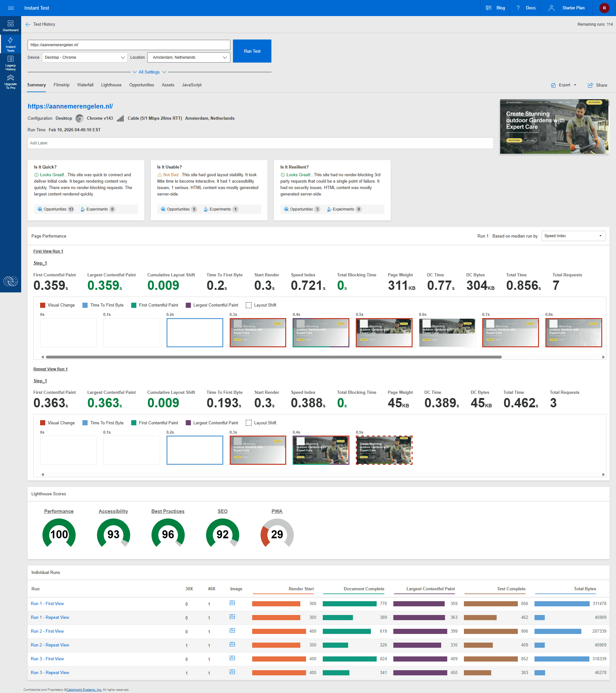Switch to the Lighthouse tab
Screen dimensions: 616x693
[x=111, y=85]
